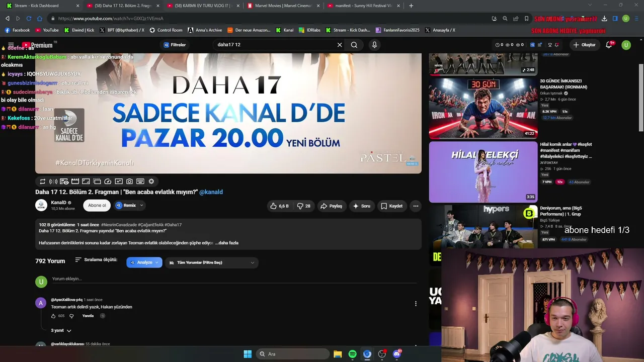Open the #Daha17 hashtag link

173,225
